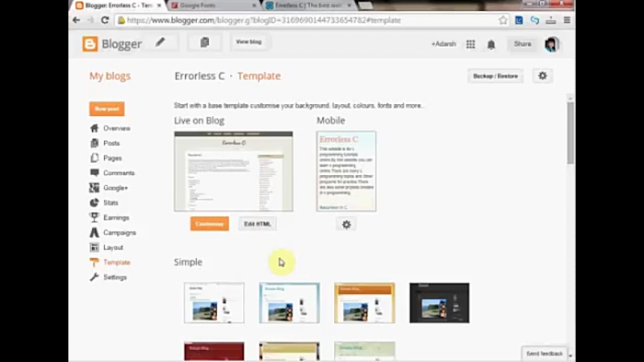Open Earnings in the sidebar
Screen dimensions: 644x362
(116, 217)
